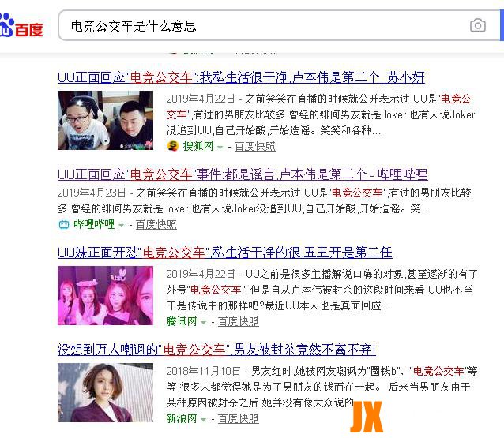The image size is (504, 438).
Task: Expand dropdown arrow next to 新浪网
Action: tap(204, 419)
